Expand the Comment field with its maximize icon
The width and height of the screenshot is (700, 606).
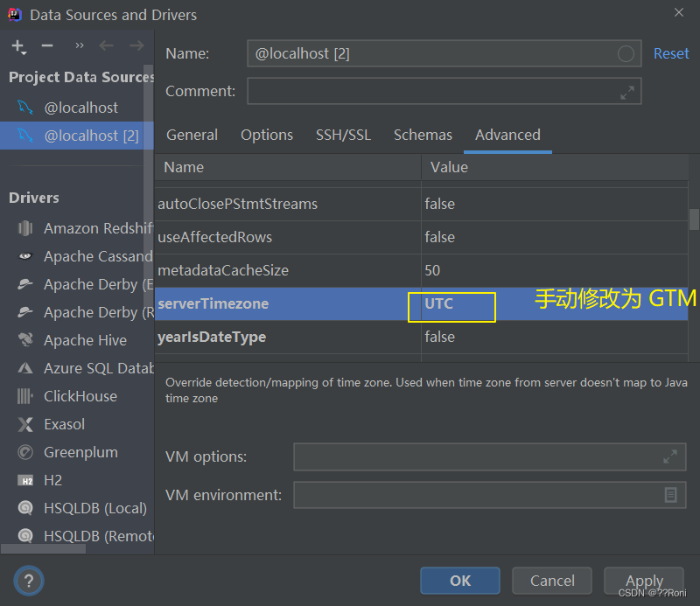(626, 91)
